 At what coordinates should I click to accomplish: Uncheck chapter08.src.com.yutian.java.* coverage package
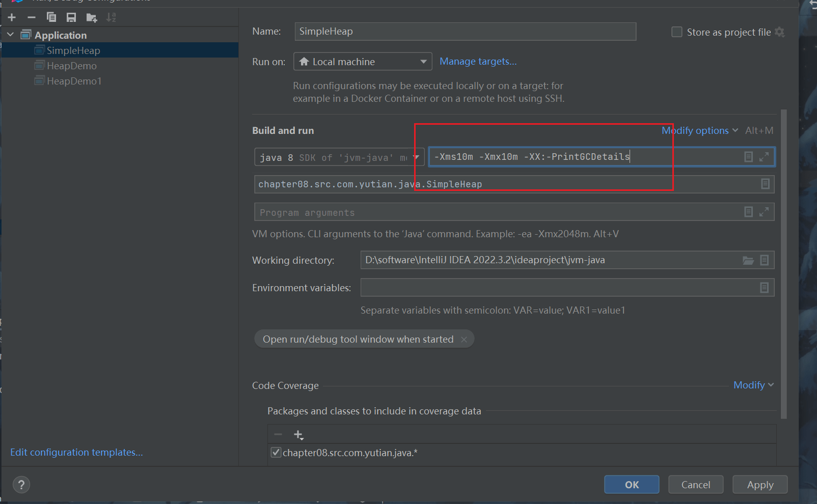(x=276, y=453)
